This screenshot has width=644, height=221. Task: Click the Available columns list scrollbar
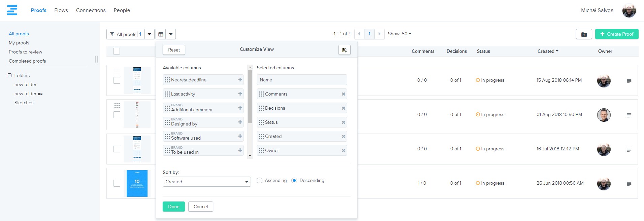250,101
